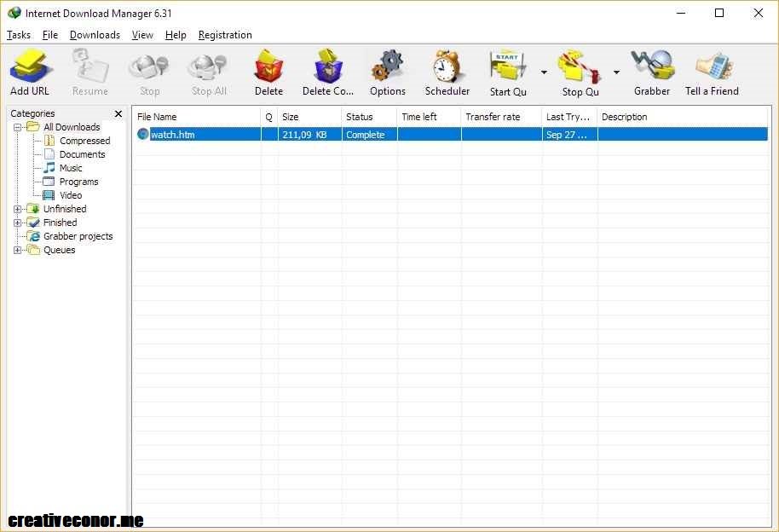Viewport: 779px width, 532px height.
Task: Click the 211,09 KB size cell
Action: coord(309,134)
